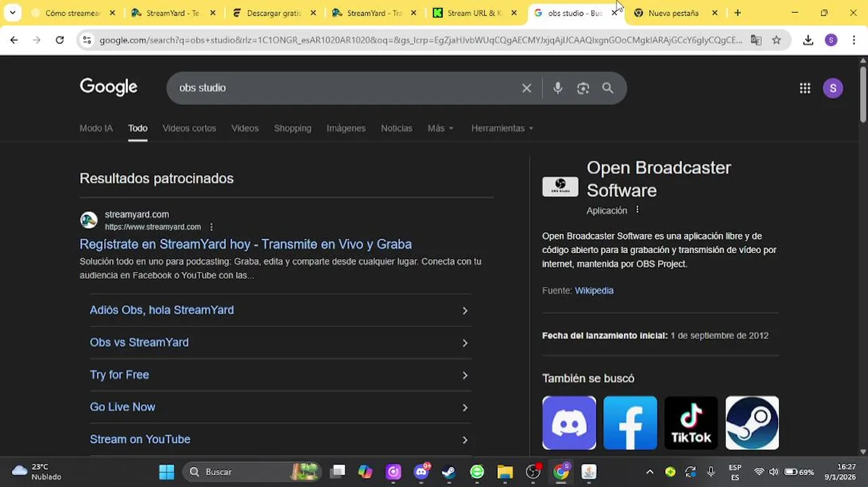Image resolution: width=868 pixels, height=487 pixels.
Task: Expand Try for Free sitelink
Action: [x=281, y=375]
